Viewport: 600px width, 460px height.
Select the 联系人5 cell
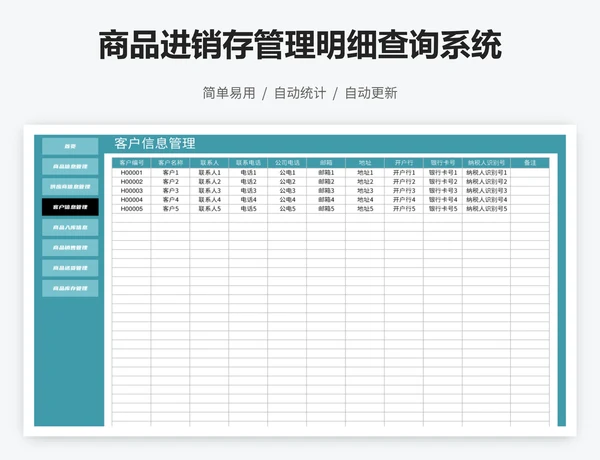tap(209, 209)
